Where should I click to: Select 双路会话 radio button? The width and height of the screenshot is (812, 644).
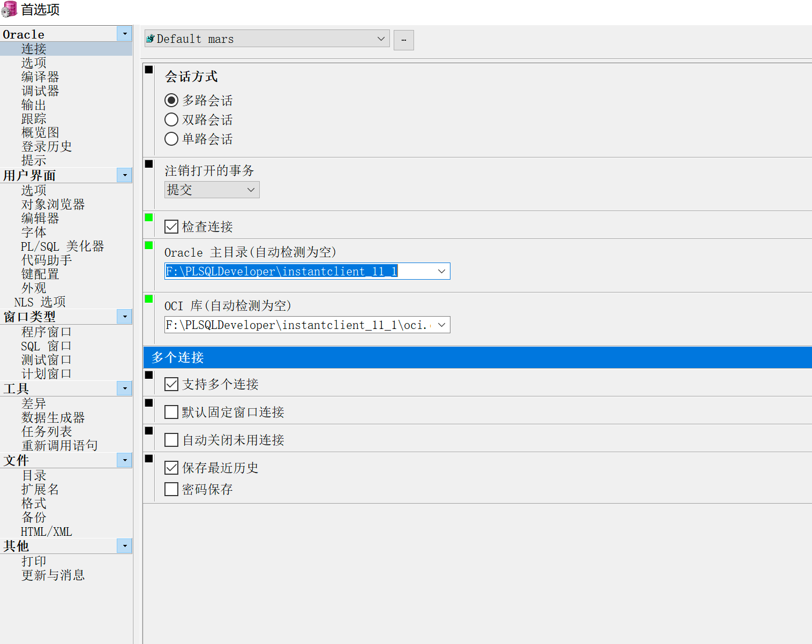(171, 119)
